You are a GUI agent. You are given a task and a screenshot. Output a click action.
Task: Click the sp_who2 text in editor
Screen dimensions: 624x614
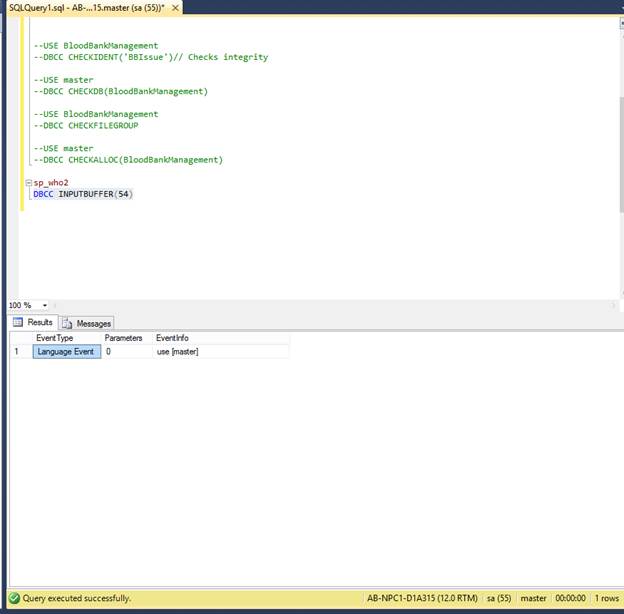(x=51, y=183)
